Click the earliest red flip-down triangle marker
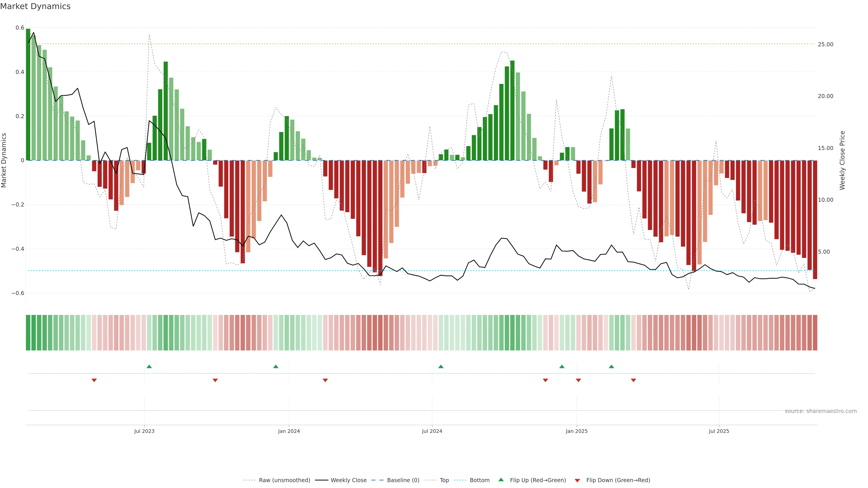868x488 pixels. point(94,380)
